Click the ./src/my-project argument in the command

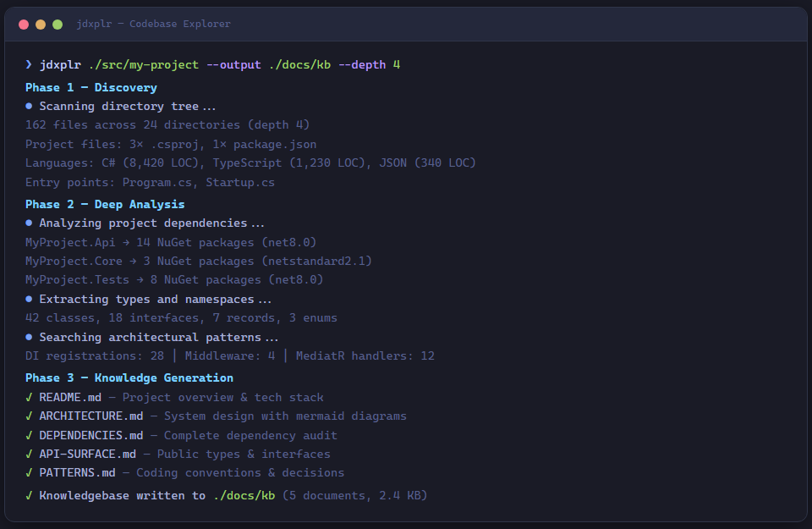tap(144, 65)
